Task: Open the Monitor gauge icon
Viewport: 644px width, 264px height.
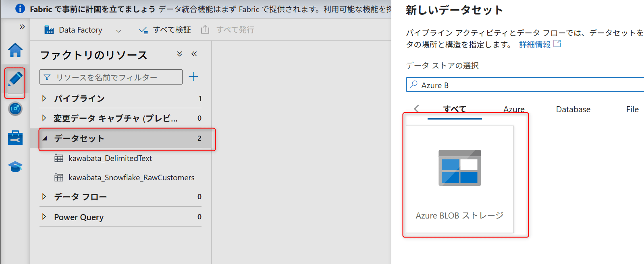Action: tap(15, 109)
